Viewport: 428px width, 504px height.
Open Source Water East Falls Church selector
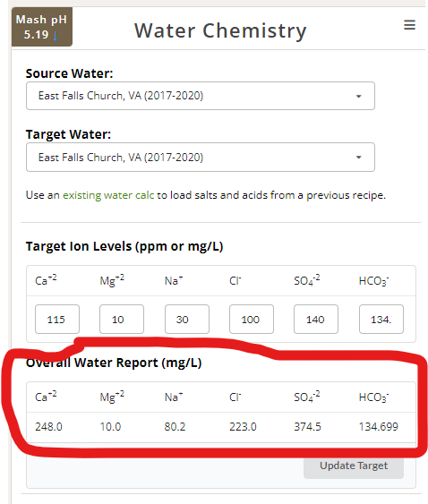(x=201, y=96)
